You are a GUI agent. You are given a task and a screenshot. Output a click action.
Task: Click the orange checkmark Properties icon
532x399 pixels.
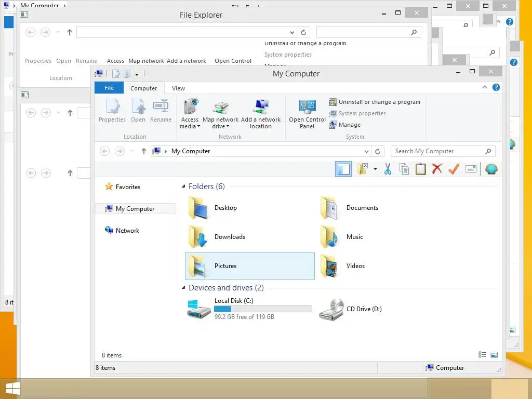[x=454, y=169]
